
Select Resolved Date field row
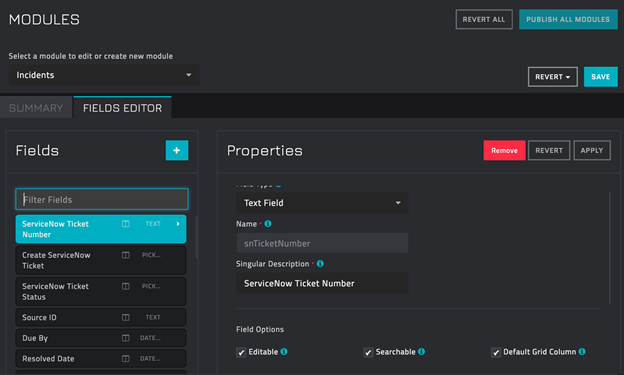[101, 359]
